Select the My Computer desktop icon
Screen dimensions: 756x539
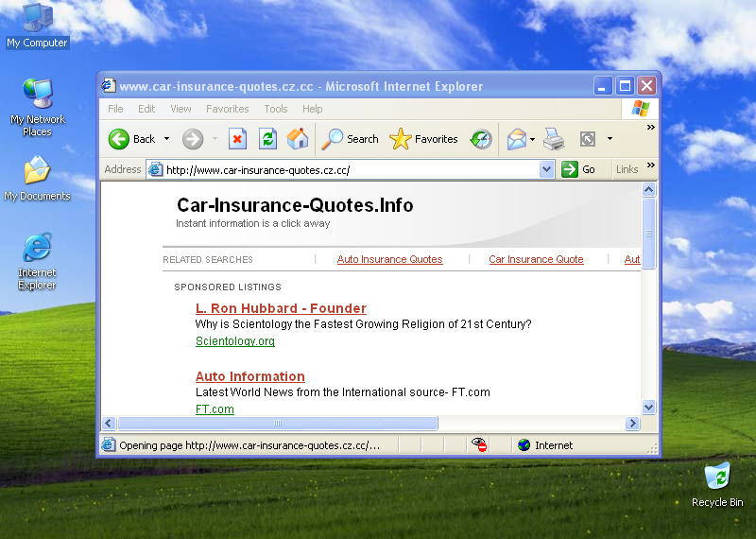37,26
